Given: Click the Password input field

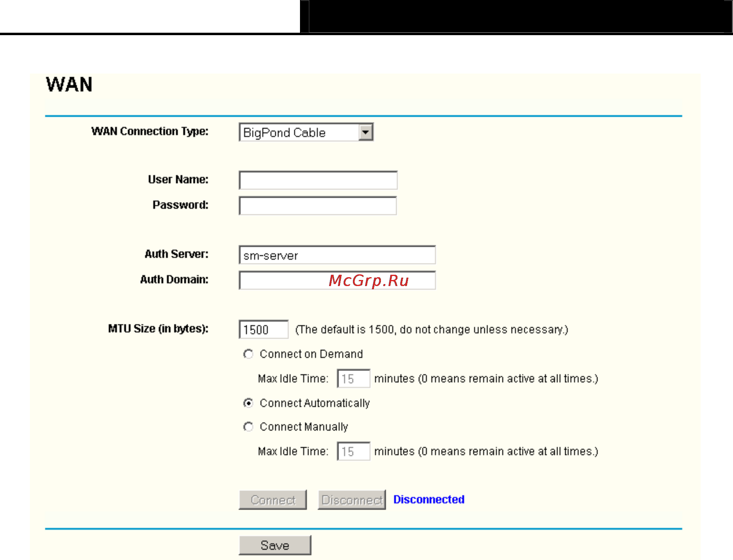Looking at the screenshot, I should (x=318, y=206).
